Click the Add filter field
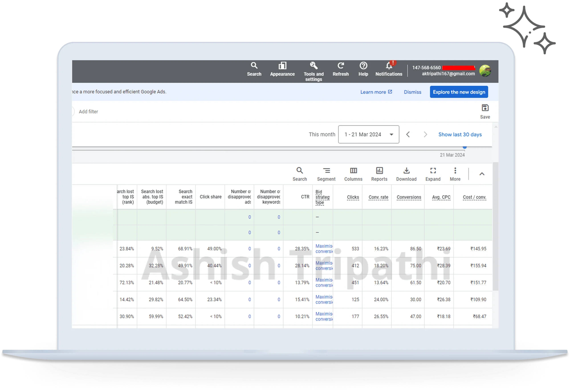Viewport: 570px width, 392px height. 88,112
